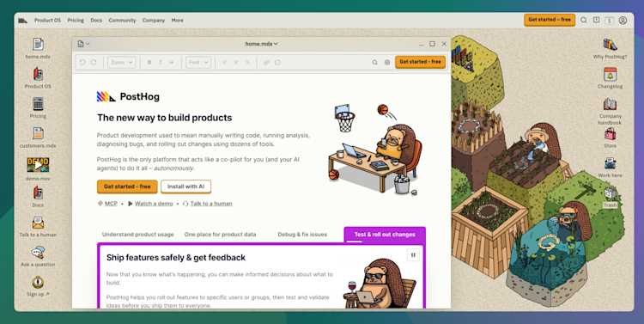
Task: Open the Docs menu item
Action: (96, 20)
